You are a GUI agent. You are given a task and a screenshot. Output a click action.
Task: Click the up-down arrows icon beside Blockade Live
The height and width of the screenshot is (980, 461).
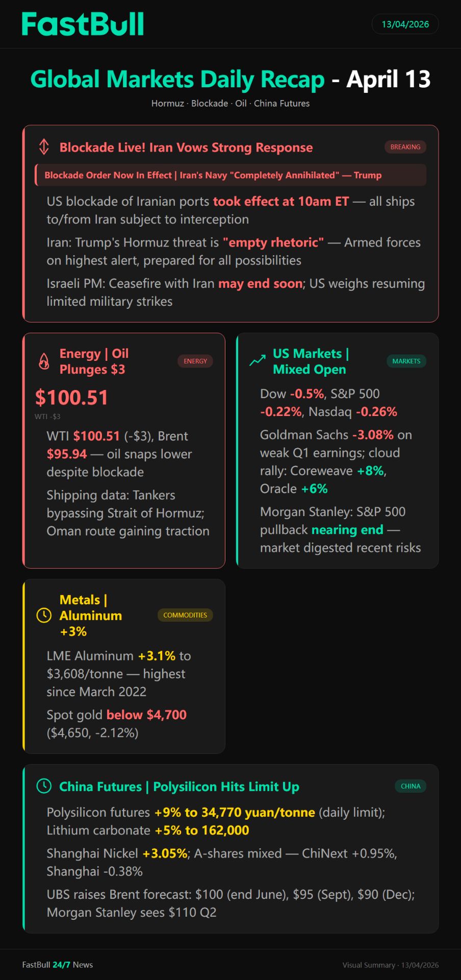[44, 147]
